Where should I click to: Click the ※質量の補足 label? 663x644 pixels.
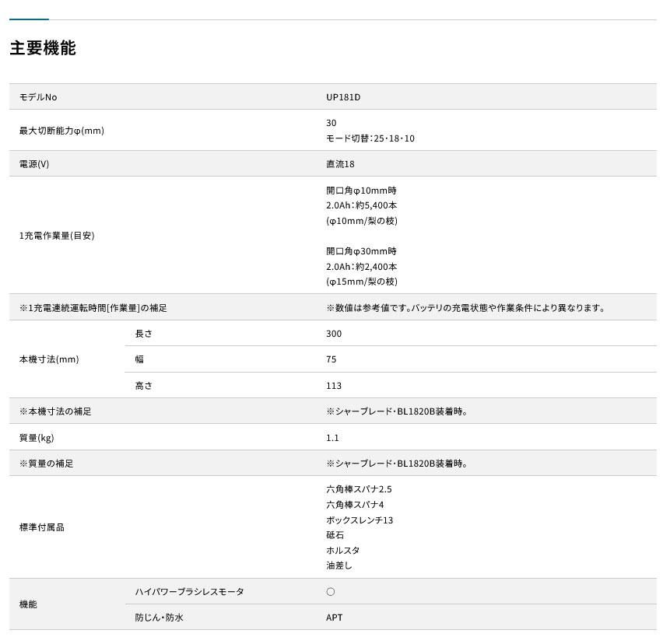click(x=47, y=463)
